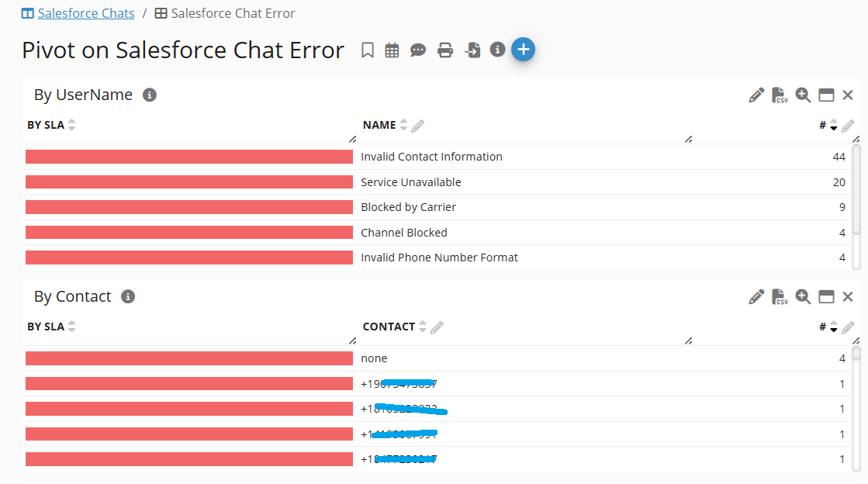
Task: Click the bookmark icon beside the page title
Action: 368,50
